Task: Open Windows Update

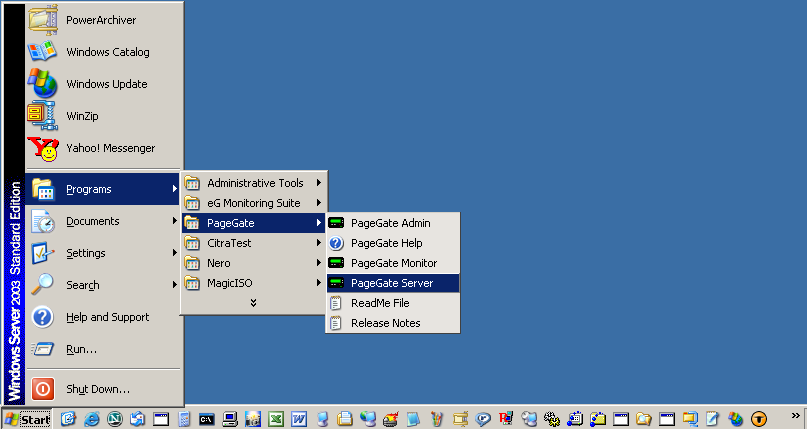Action: pyautogui.click(x=103, y=84)
